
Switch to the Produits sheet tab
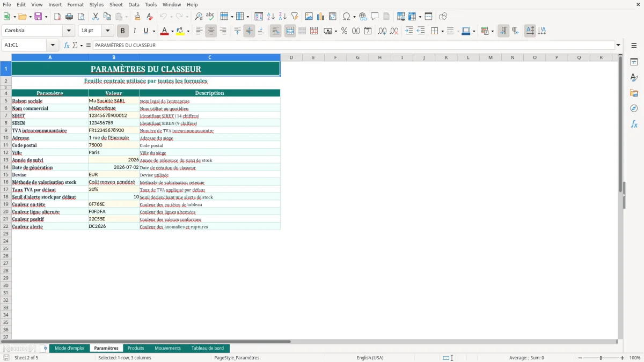(136, 348)
